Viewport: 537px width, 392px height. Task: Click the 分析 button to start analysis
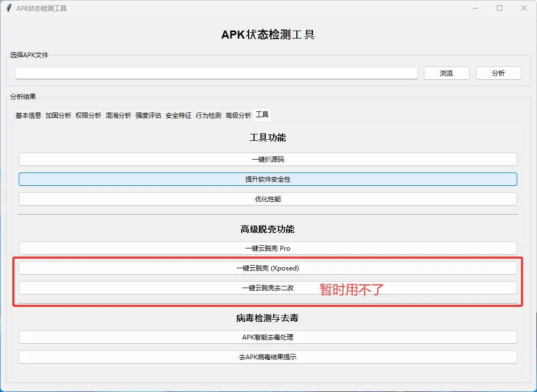(498, 73)
